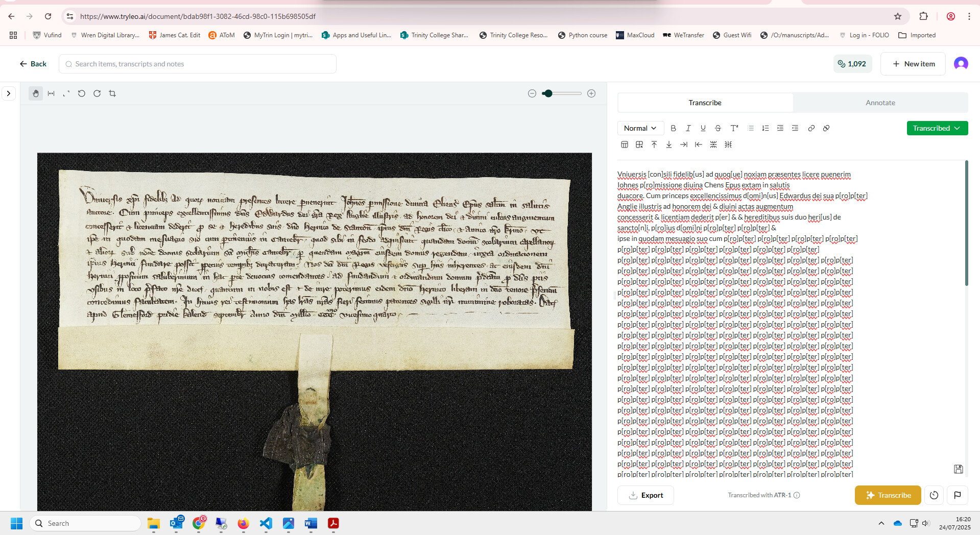This screenshot has height=535, width=980.
Task: Click the insert table icon
Action: point(624,144)
